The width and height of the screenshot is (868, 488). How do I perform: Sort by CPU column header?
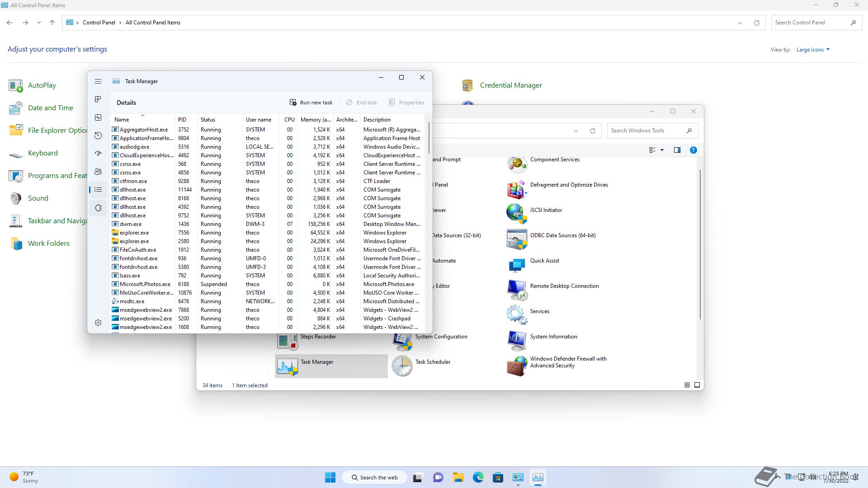[x=288, y=120]
